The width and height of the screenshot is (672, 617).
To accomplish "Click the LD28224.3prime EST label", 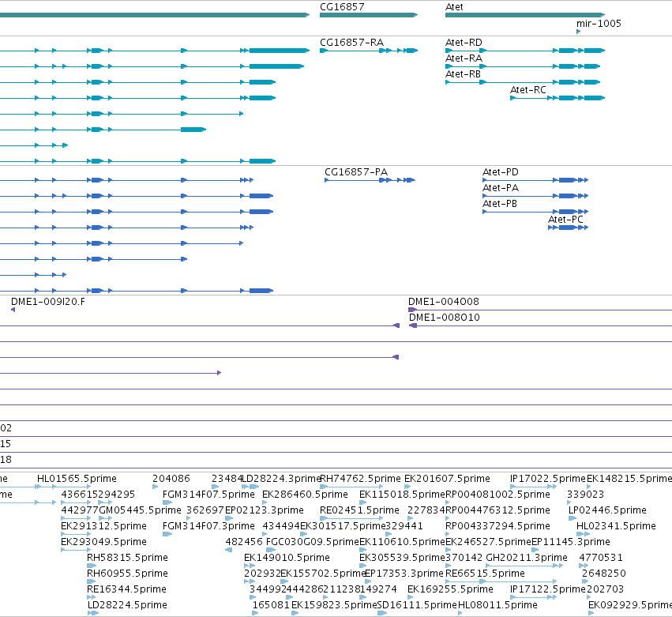I will tap(282, 479).
